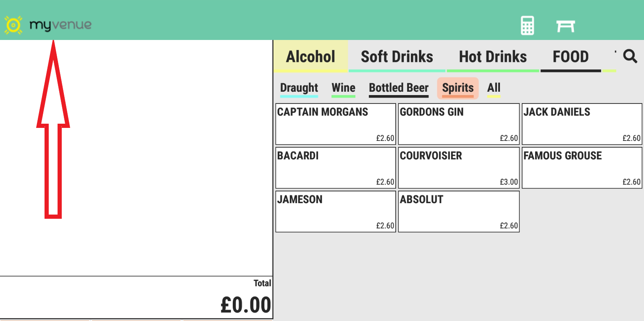Click the search magnifier icon

tap(630, 56)
